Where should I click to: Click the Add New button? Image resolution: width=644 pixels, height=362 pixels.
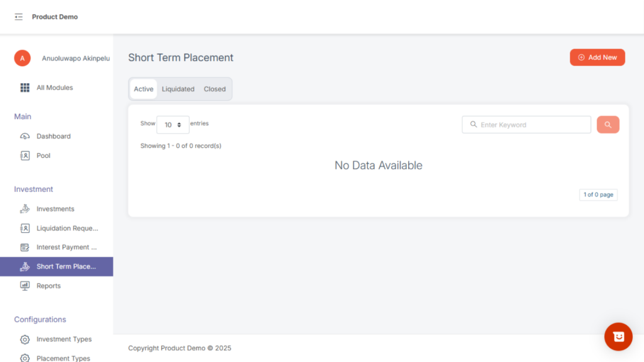point(597,57)
